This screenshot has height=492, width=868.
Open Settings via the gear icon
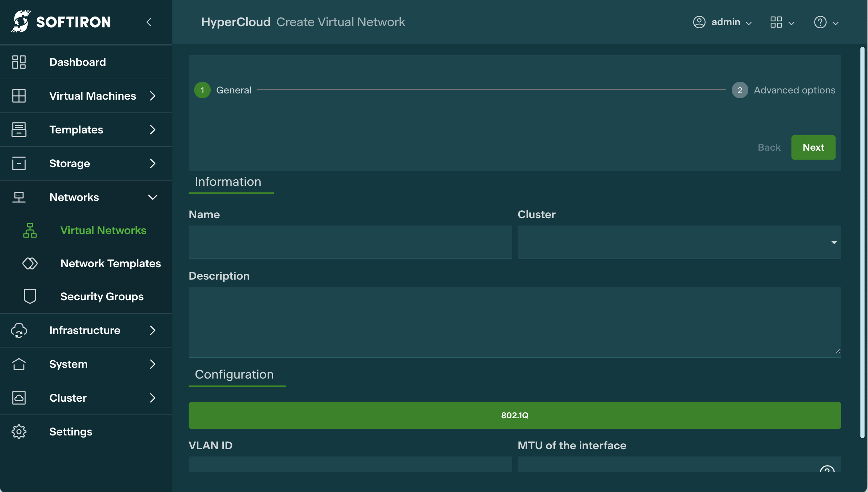click(19, 432)
